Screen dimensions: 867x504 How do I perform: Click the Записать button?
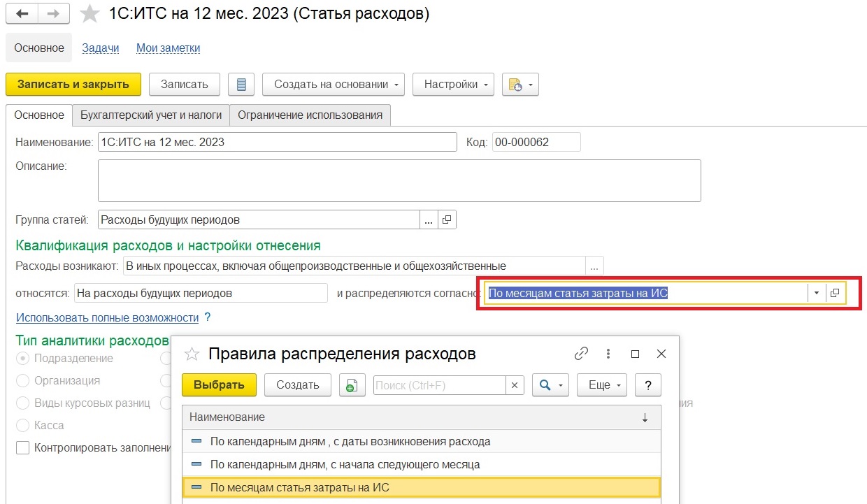click(185, 85)
